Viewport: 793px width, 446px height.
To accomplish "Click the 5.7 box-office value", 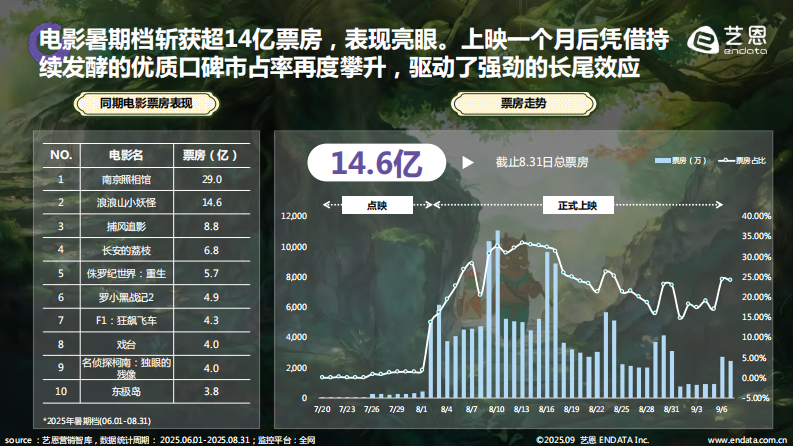I will 211,274.
